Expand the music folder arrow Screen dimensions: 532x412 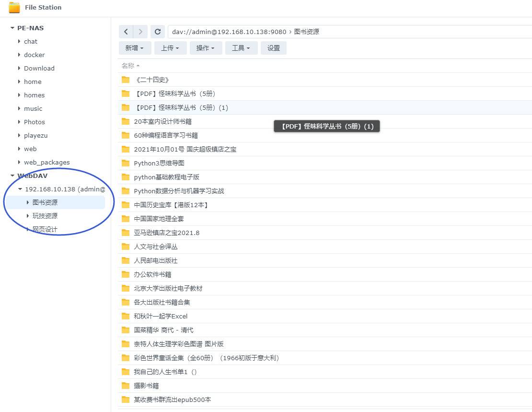tap(19, 108)
